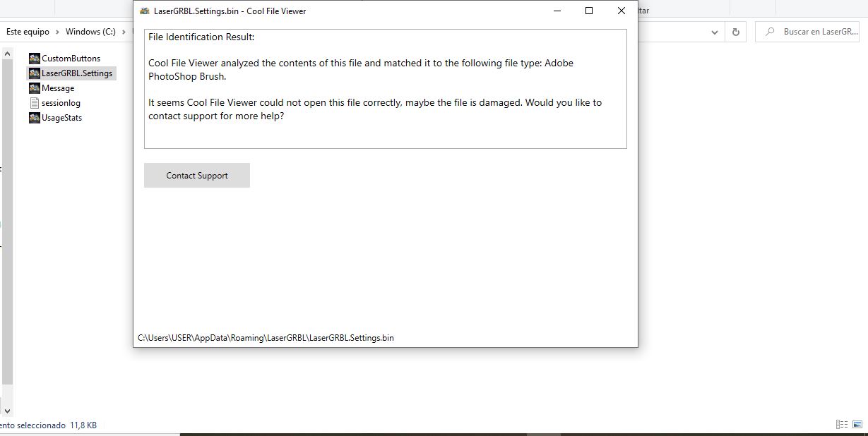Refresh the Explorer folder view
Viewport: 868px width, 436px height.
(x=736, y=32)
